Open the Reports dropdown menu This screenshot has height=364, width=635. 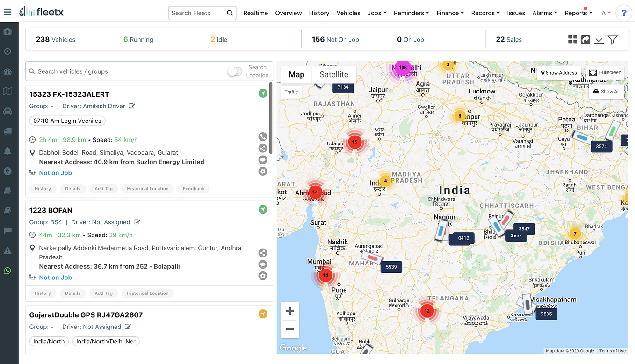pos(578,13)
